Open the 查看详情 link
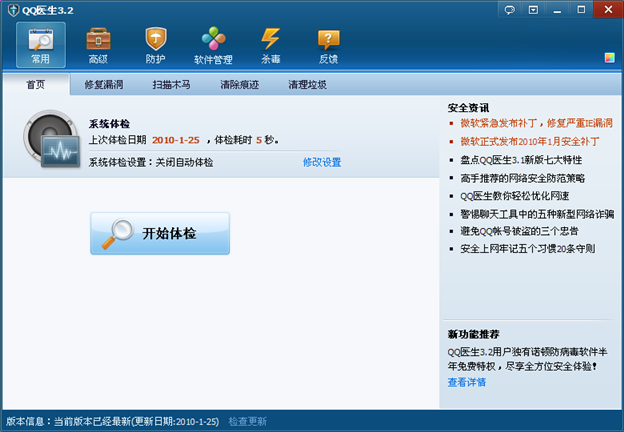 (467, 382)
